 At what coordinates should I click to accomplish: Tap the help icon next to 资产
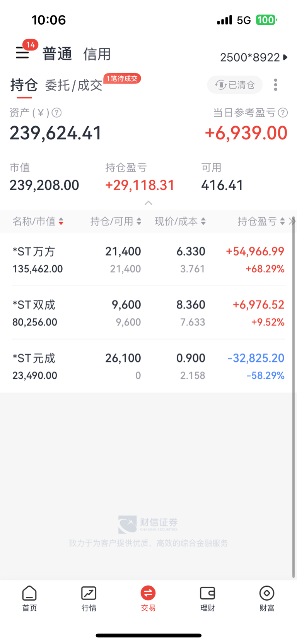point(56,113)
